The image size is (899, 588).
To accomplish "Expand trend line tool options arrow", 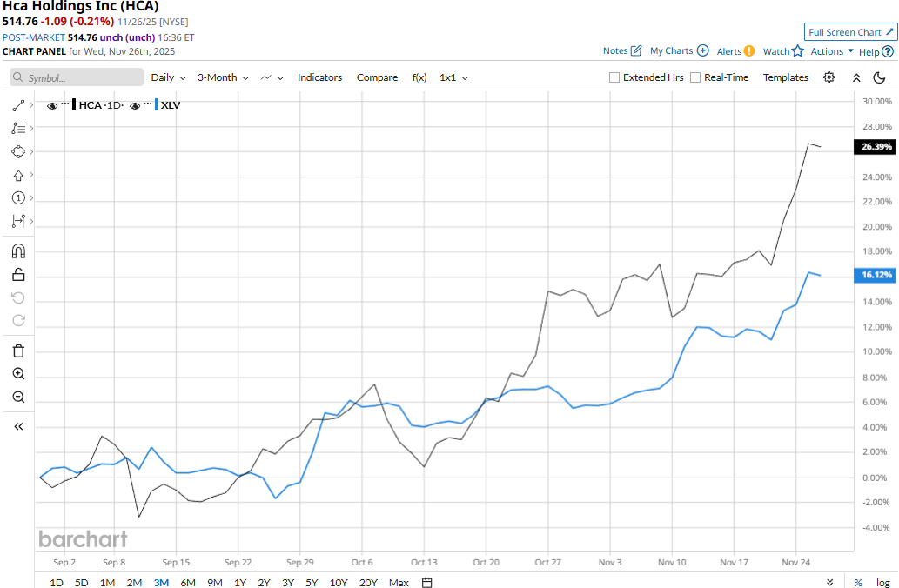I will (31, 105).
